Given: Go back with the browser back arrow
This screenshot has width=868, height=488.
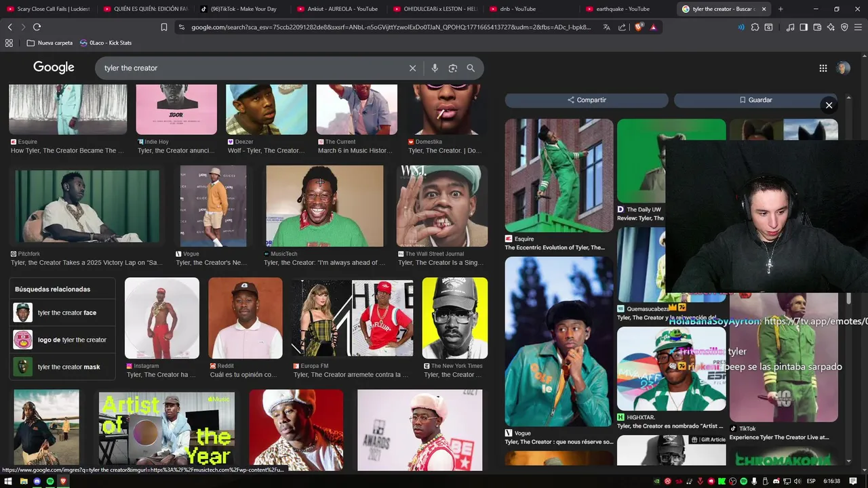Looking at the screenshot, I should tap(9, 27).
